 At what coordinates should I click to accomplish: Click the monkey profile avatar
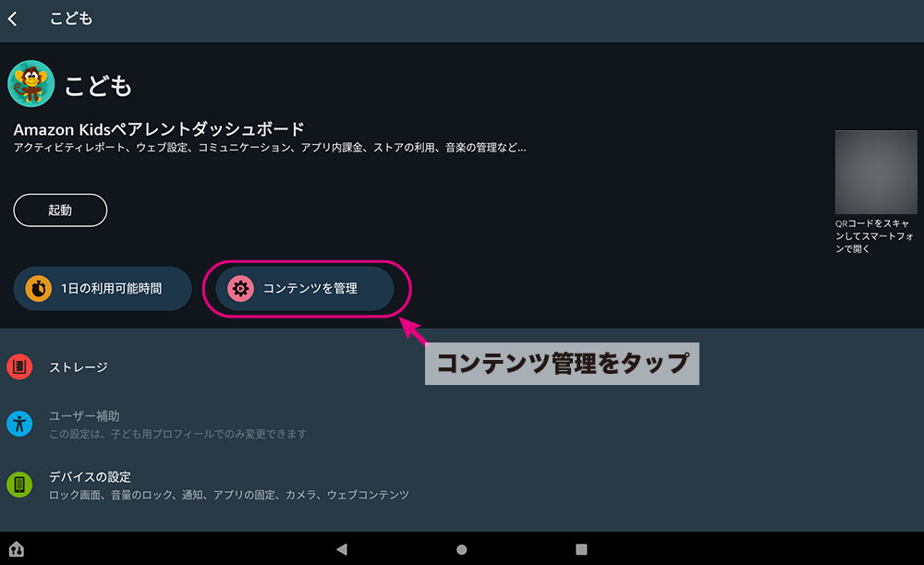point(31,85)
